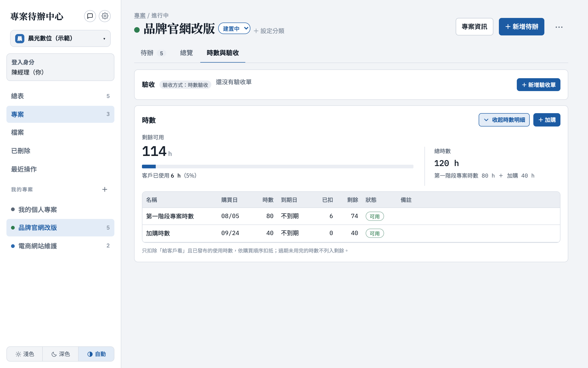Open the 建置中 status dropdown
Image resolution: width=588 pixels, height=368 pixels.
point(234,29)
